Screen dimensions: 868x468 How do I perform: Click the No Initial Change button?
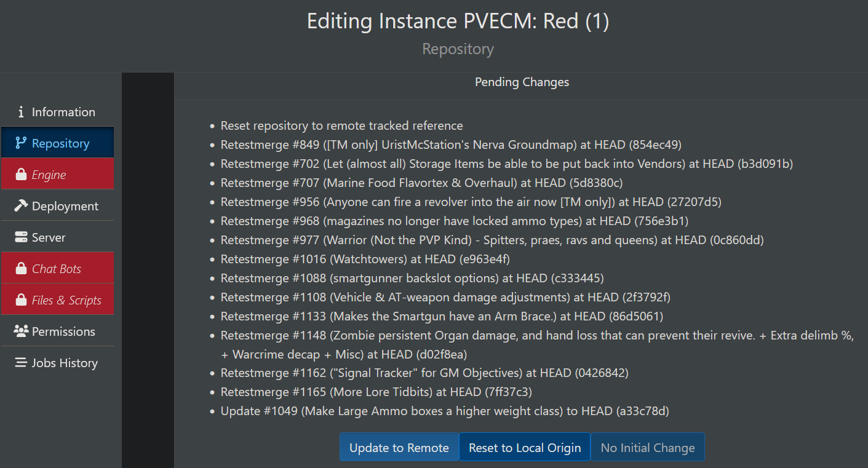[x=647, y=448]
